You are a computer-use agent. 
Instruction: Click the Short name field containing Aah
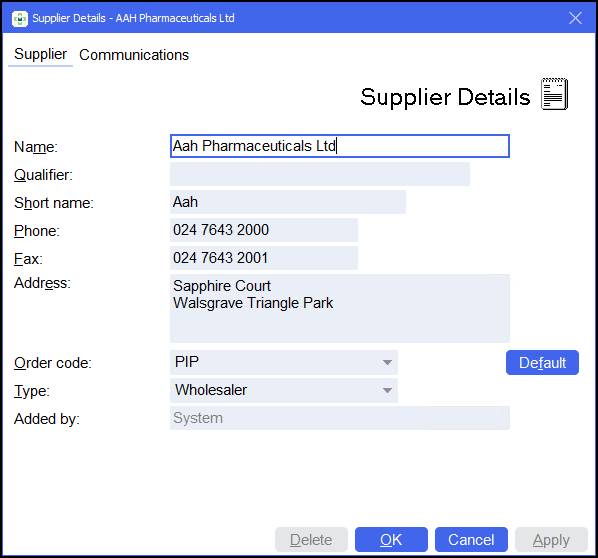coord(288,202)
